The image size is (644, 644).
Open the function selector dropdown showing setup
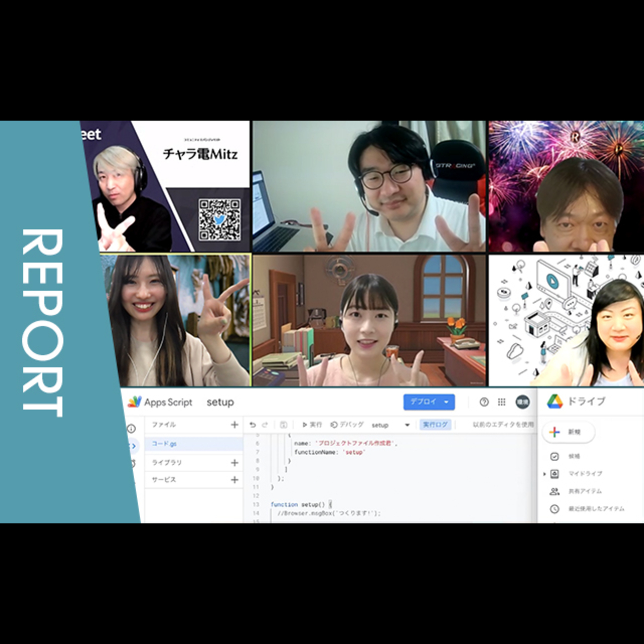coord(390,425)
